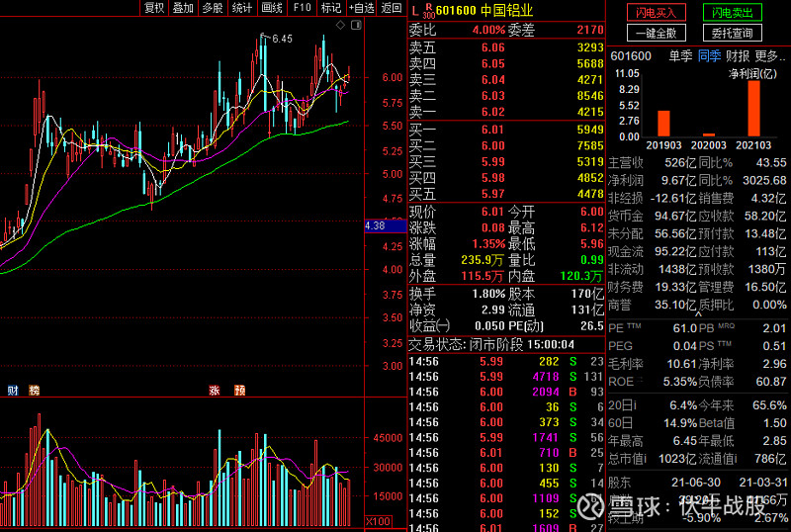Viewport: 791px width, 532px height.
Task: Click the 卖二 6.03 ask row
Action: click(x=506, y=96)
